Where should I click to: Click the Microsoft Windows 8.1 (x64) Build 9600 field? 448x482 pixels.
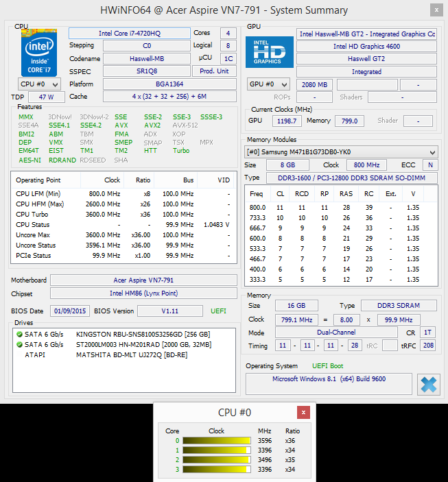(x=329, y=384)
